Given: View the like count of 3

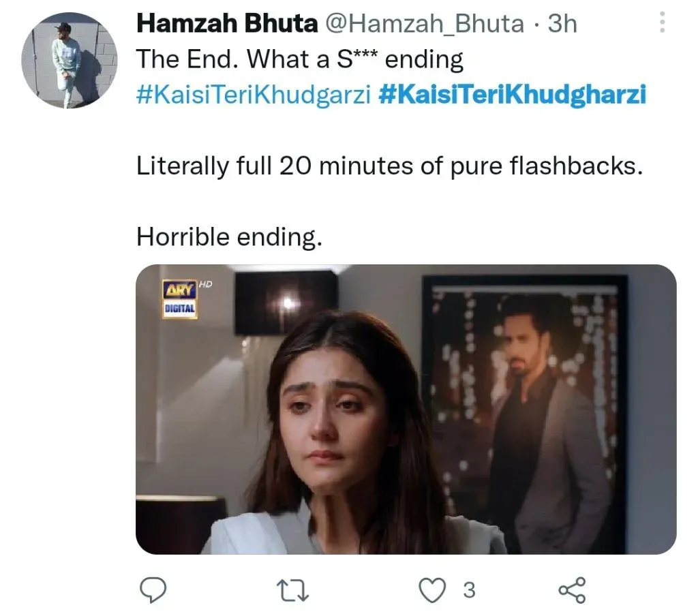Looking at the screenshot, I should click(469, 590).
